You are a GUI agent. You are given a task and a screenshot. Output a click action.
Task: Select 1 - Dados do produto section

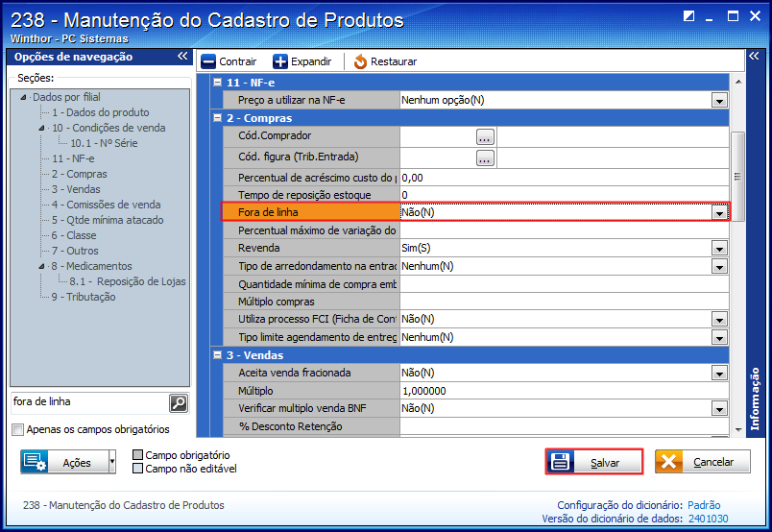[x=101, y=112]
